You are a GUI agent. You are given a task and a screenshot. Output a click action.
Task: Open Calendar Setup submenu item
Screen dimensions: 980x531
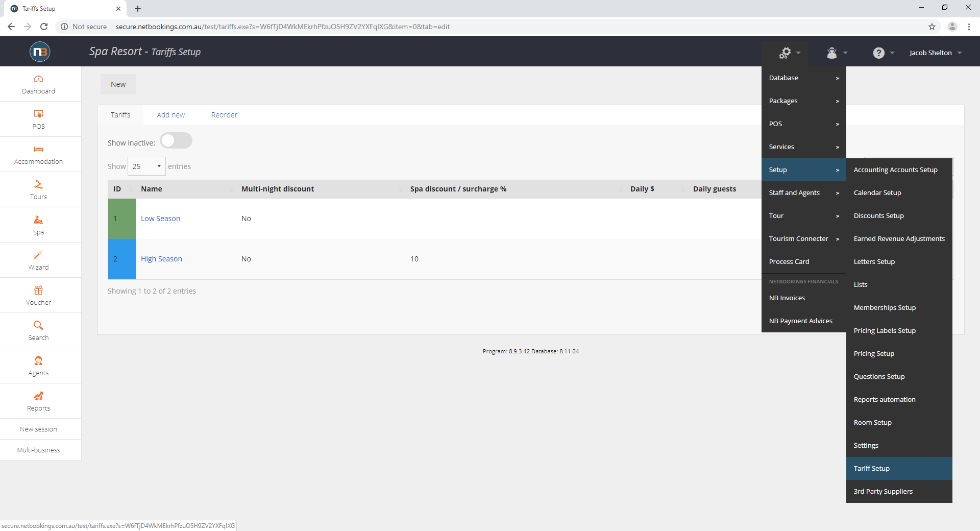[x=899, y=192]
